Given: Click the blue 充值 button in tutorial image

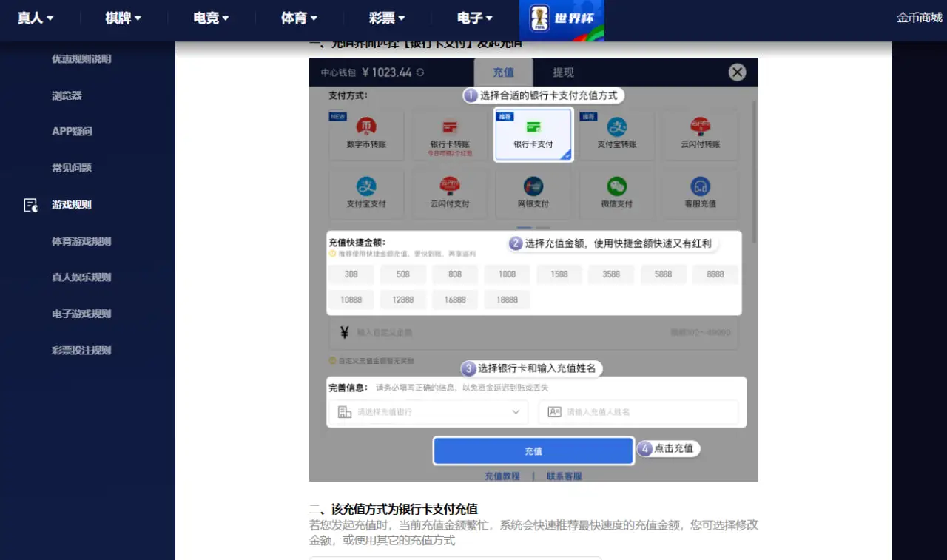Looking at the screenshot, I should [x=533, y=451].
